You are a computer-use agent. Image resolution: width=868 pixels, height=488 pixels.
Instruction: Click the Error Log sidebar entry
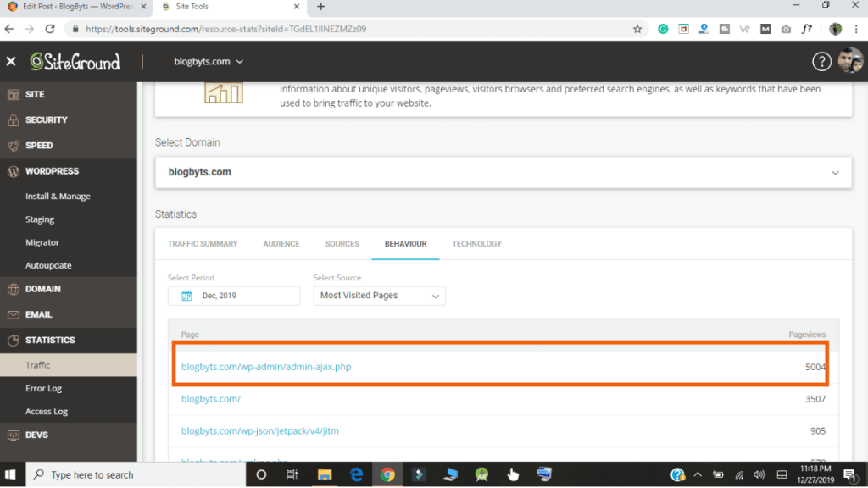click(42, 388)
